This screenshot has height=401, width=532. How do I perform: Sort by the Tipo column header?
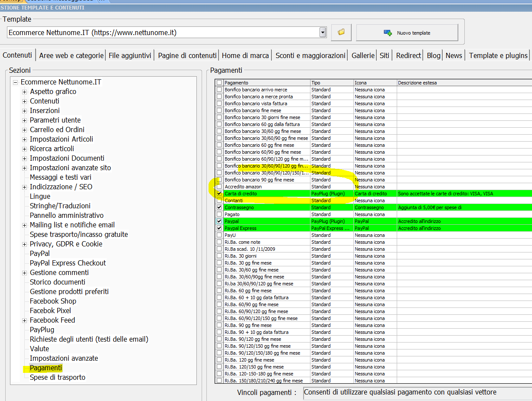tap(332, 83)
